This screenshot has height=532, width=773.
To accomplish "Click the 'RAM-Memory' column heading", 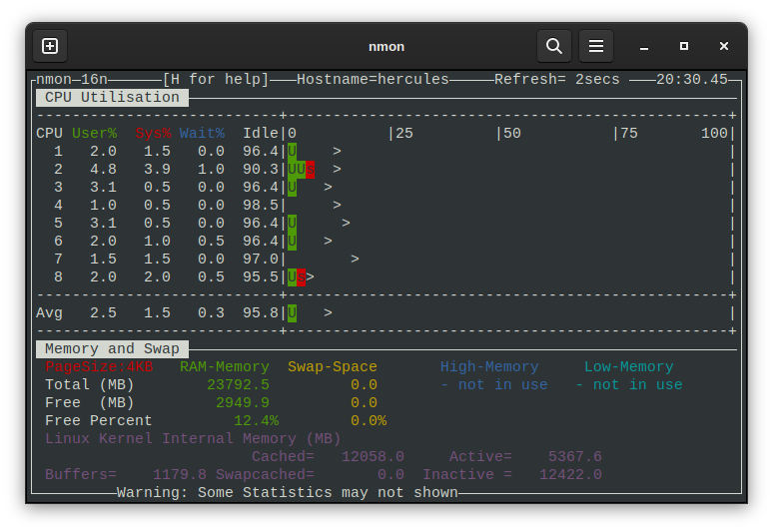I will point(225,367).
